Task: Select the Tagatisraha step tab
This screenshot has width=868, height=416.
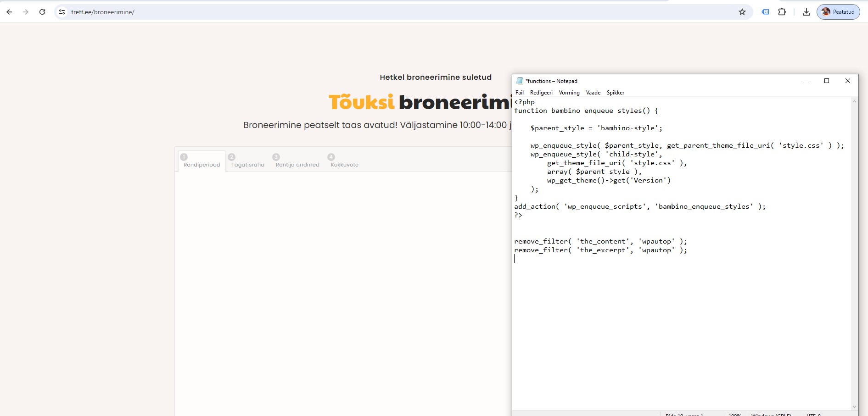Action: pos(248,161)
